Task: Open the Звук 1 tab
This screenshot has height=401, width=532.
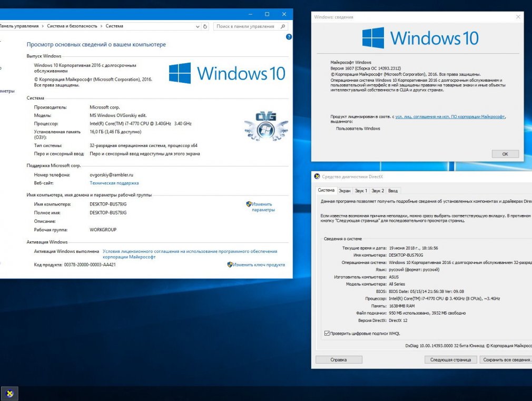Action: point(361,191)
